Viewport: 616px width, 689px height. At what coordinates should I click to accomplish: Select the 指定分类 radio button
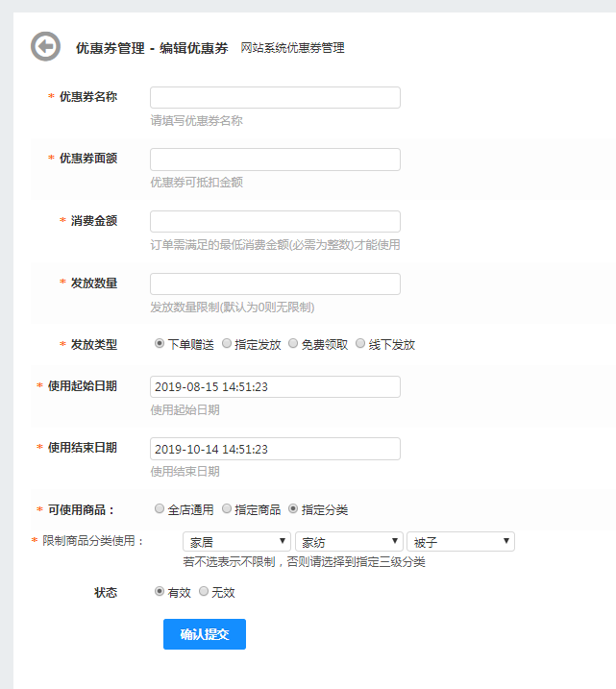pyautogui.click(x=294, y=509)
